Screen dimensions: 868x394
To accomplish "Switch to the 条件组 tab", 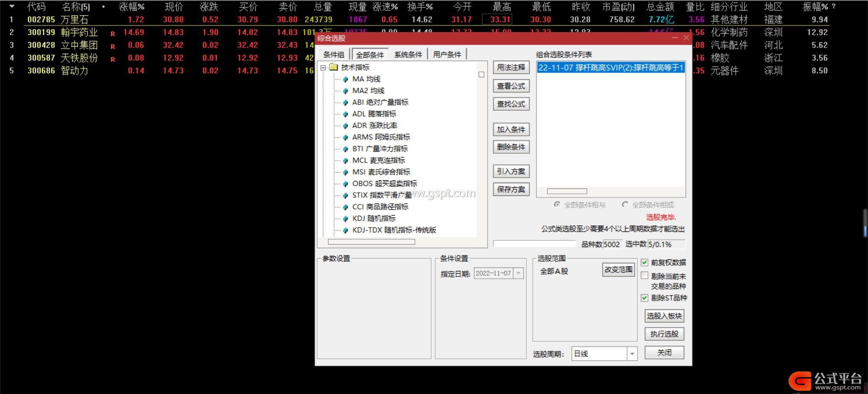I will [334, 55].
